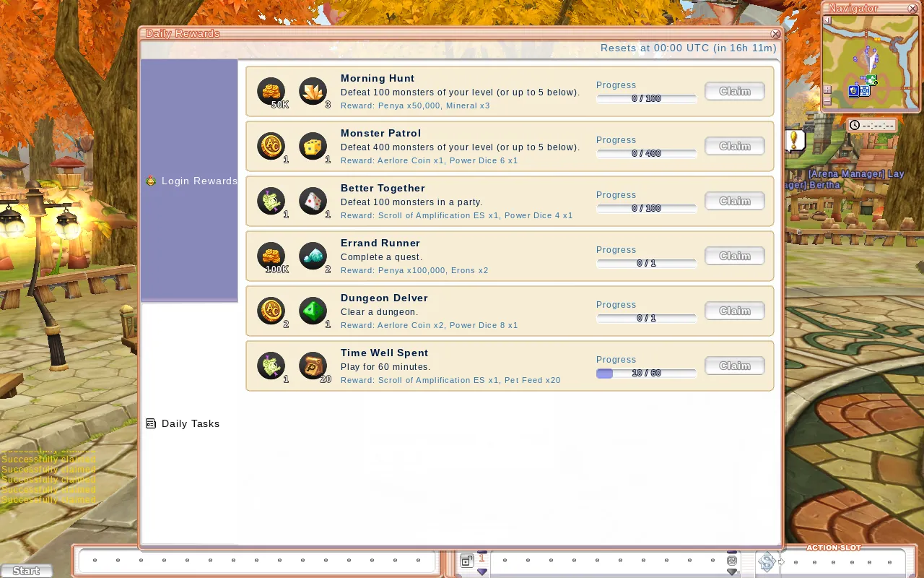Click the Navigator minimap
This screenshot has height=578, width=924.
pyautogui.click(x=871, y=61)
